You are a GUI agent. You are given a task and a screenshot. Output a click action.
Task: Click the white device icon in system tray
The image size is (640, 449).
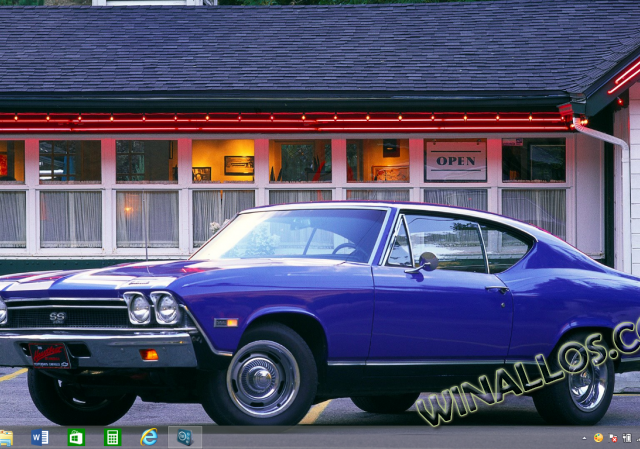click(627, 438)
